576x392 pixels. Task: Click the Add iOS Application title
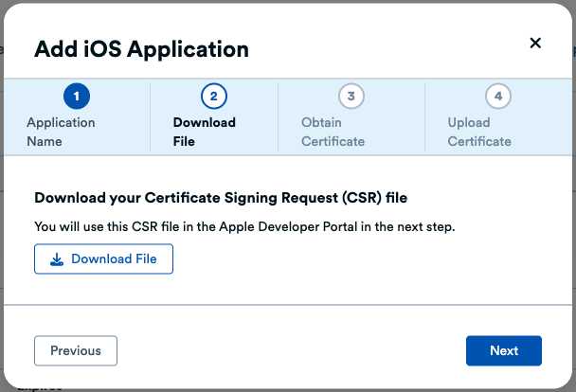click(141, 49)
